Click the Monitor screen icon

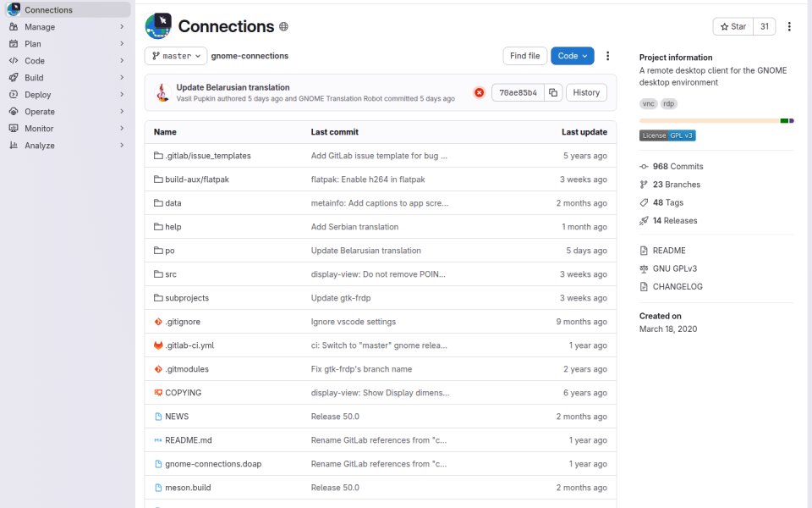[x=14, y=129]
